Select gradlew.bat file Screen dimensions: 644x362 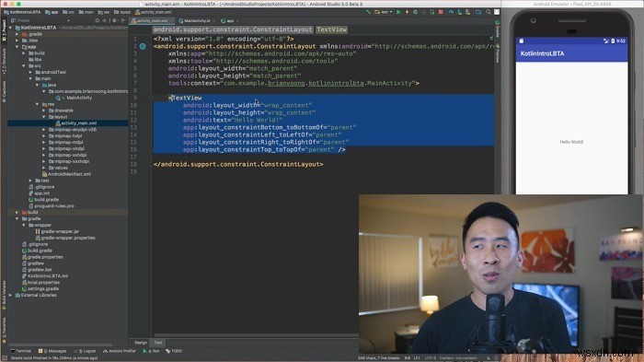(x=40, y=270)
